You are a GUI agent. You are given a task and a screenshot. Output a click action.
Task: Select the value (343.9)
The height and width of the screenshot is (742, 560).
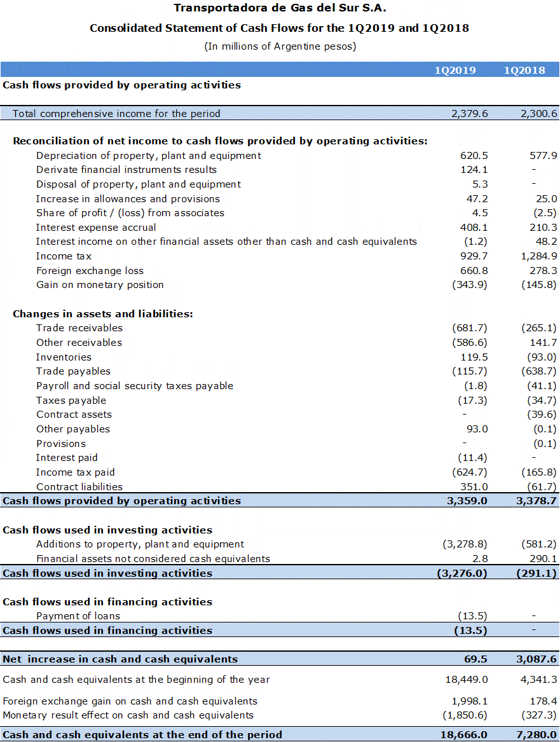[470, 285]
